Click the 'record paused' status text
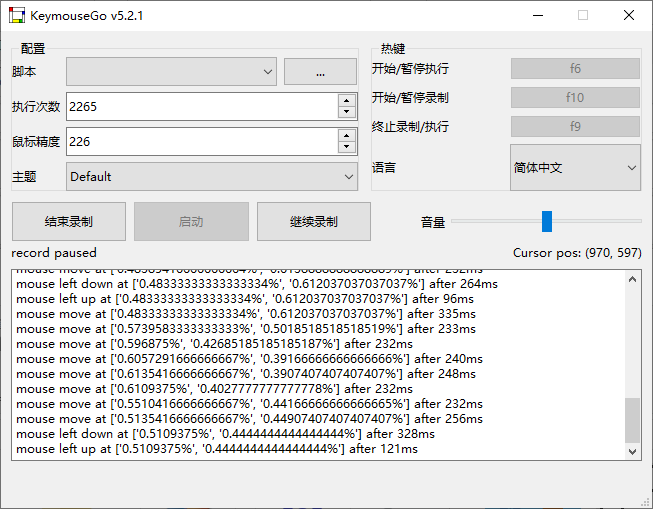 point(54,253)
